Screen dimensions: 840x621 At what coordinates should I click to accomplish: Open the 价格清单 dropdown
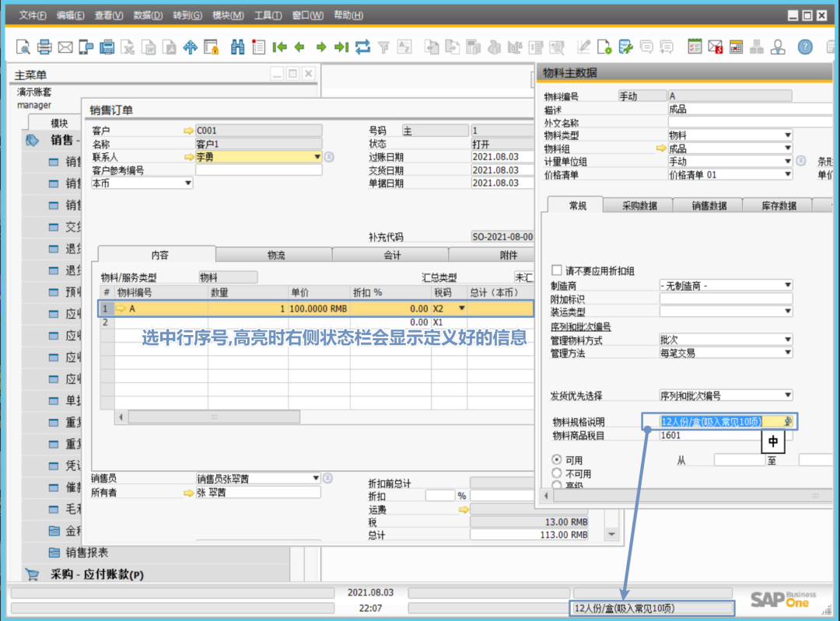(787, 175)
